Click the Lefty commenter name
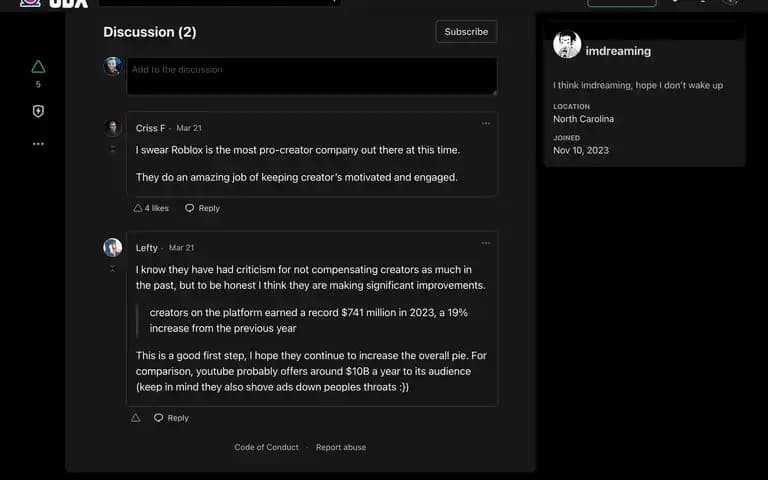This screenshot has width=768, height=480. click(146, 248)
